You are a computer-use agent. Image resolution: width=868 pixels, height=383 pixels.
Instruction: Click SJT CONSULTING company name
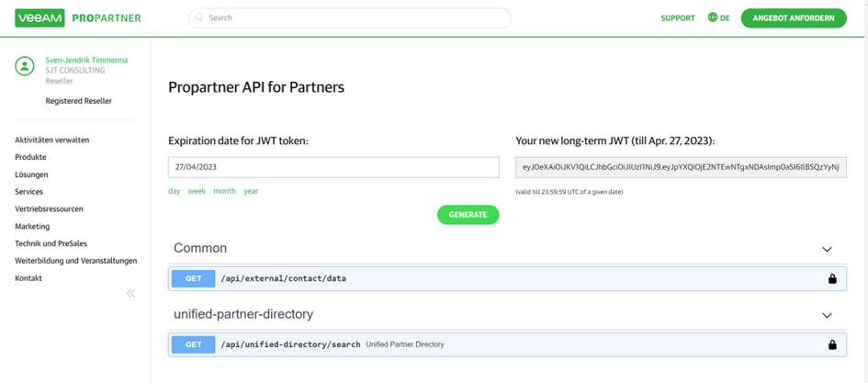point(75,71)
